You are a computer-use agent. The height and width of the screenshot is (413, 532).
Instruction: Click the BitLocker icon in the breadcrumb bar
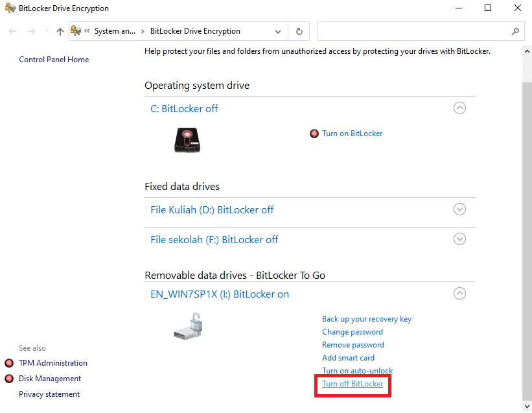point(76,30)
